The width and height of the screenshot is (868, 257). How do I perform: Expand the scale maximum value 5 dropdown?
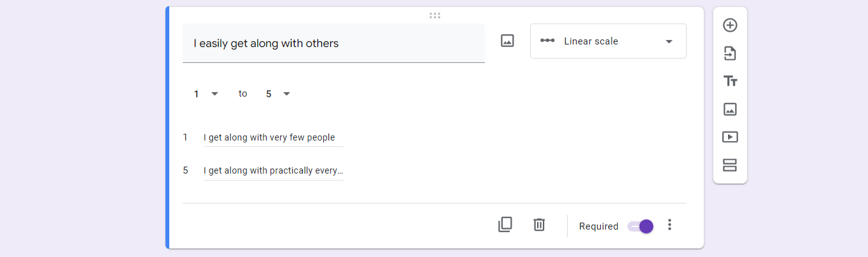[277, 94]
